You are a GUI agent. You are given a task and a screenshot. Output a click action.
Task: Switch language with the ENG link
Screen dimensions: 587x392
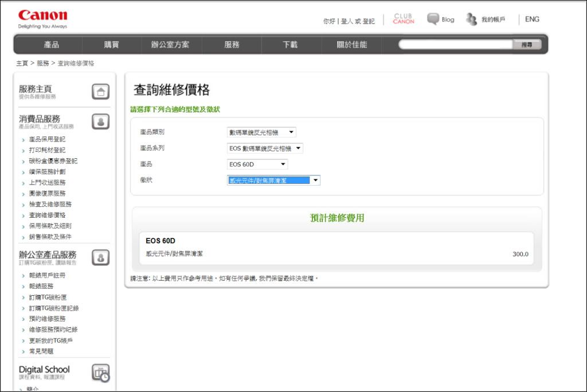532,19
